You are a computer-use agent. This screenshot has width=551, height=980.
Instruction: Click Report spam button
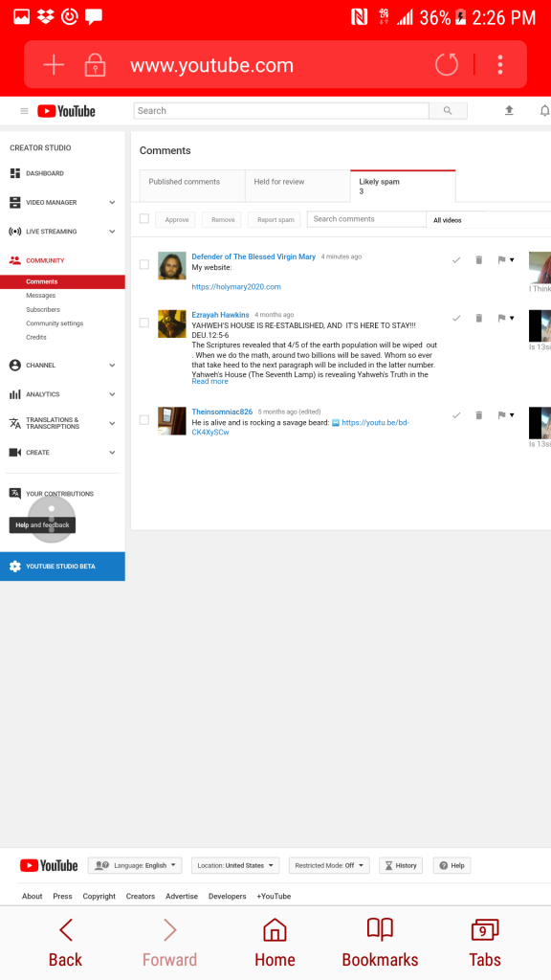(275, 220)
